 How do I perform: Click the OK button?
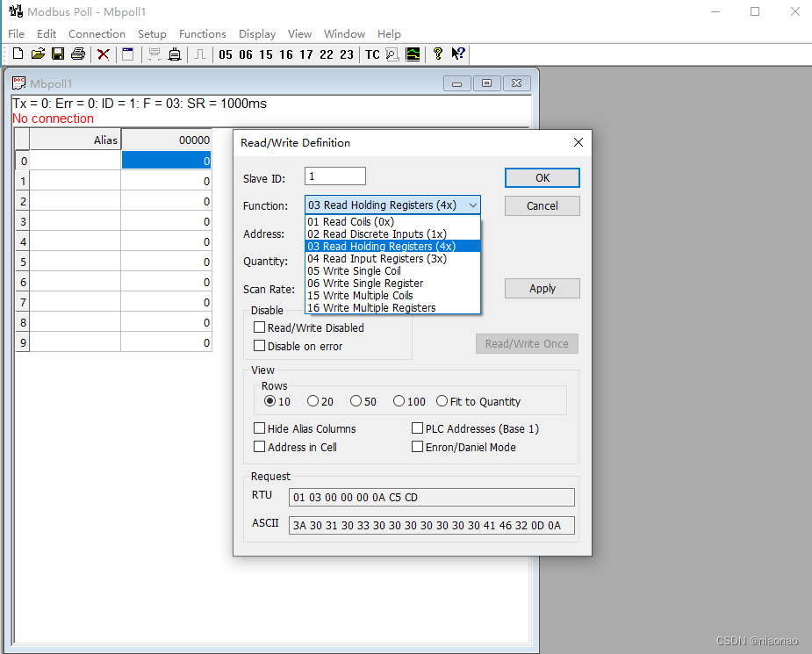(x=543, y=177)
